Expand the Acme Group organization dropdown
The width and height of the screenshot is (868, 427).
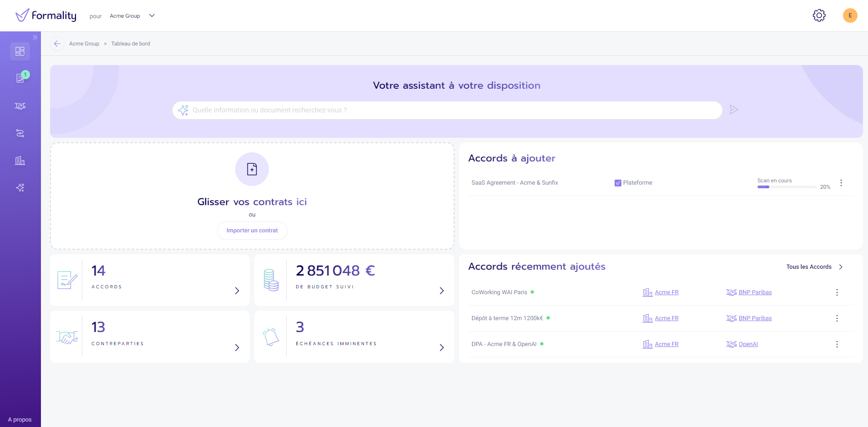tap(152, 16)
